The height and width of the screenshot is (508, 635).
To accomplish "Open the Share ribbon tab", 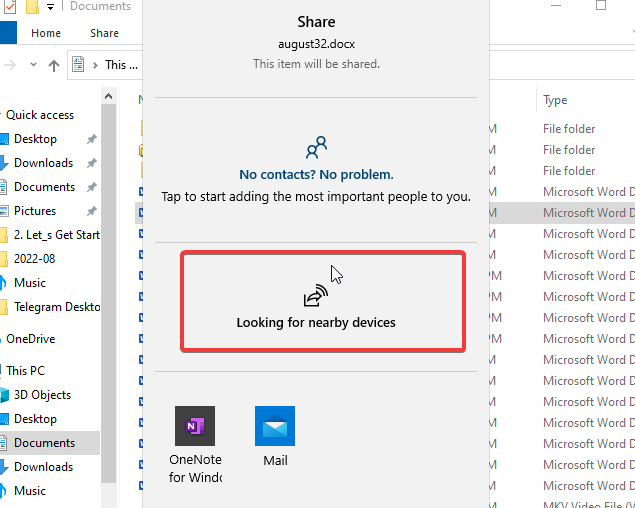I will pos(104,33).
